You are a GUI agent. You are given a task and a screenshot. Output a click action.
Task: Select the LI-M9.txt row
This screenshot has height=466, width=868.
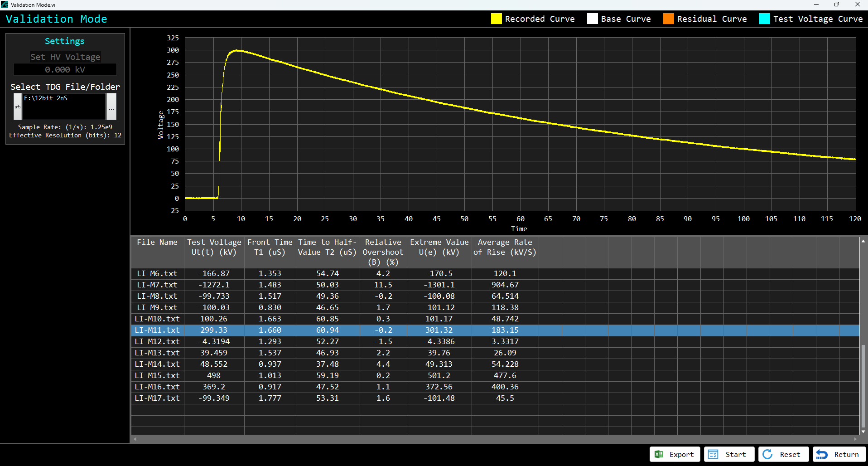tap(495, 307)
